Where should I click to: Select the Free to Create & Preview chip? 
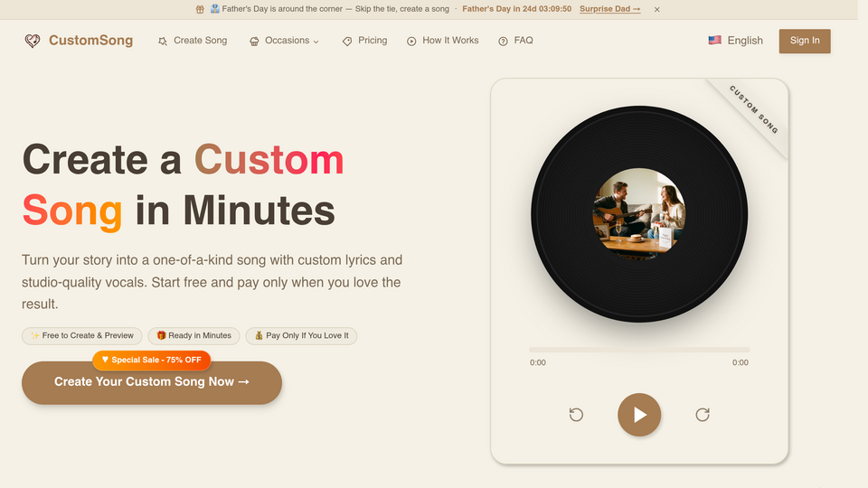[x=82, y=336]
